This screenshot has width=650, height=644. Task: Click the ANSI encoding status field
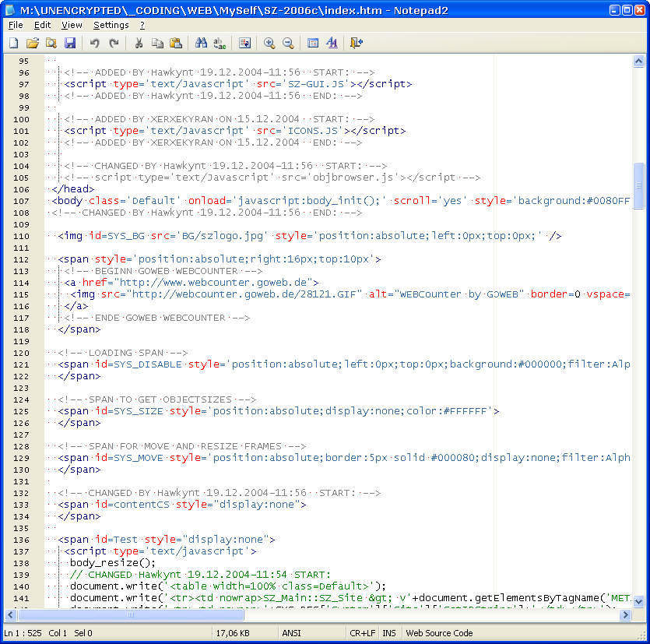[x=291, y=633]
